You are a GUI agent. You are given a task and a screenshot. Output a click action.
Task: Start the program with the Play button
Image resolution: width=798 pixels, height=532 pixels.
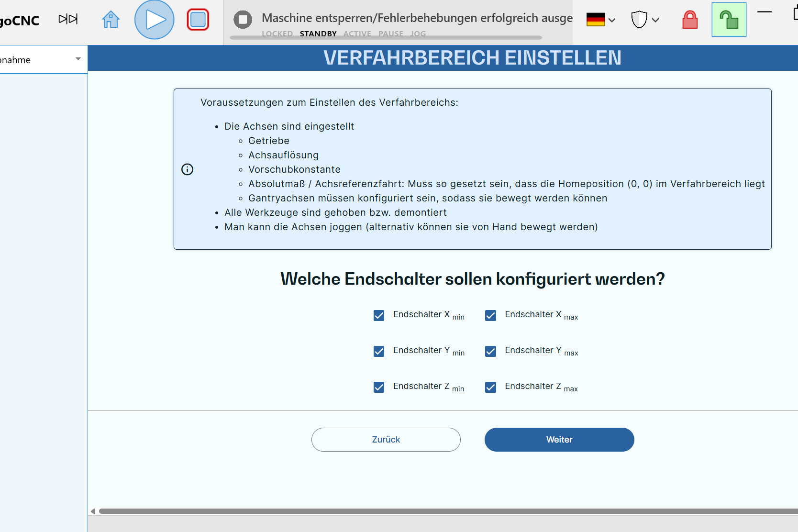(154, 20)
